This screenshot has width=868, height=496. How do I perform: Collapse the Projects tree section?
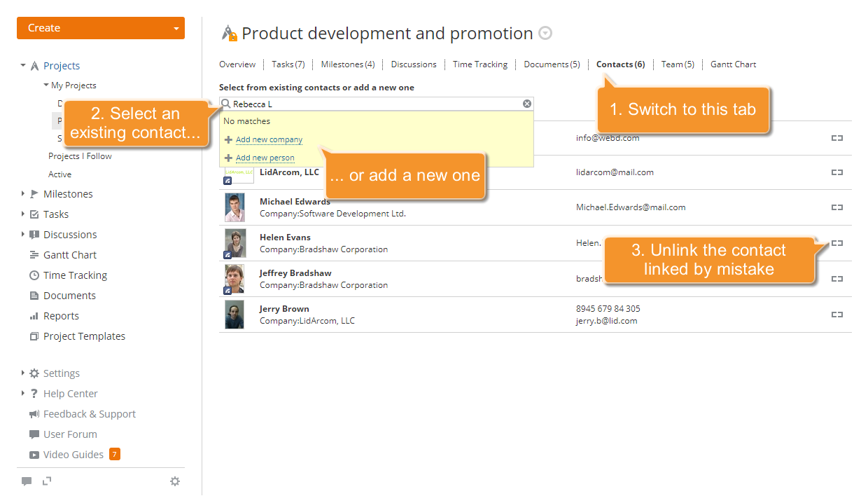click(x=22, y=65)
